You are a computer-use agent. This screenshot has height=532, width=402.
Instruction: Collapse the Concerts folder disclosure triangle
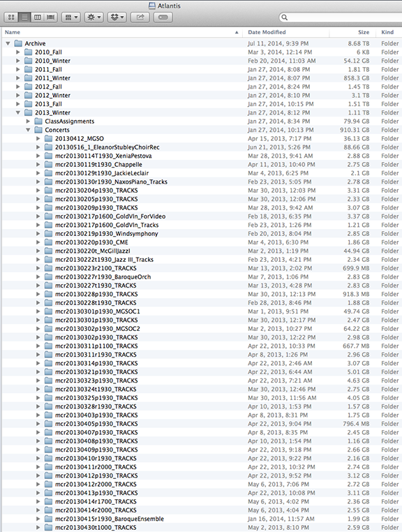28,130
